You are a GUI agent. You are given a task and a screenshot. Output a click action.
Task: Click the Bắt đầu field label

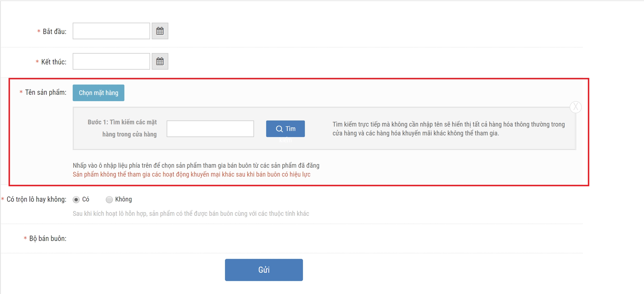click(x=54, y=32)
